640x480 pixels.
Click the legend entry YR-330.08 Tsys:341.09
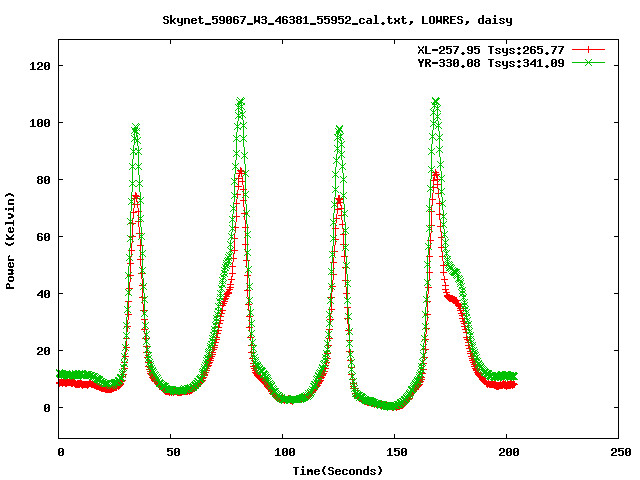point(491,63)
